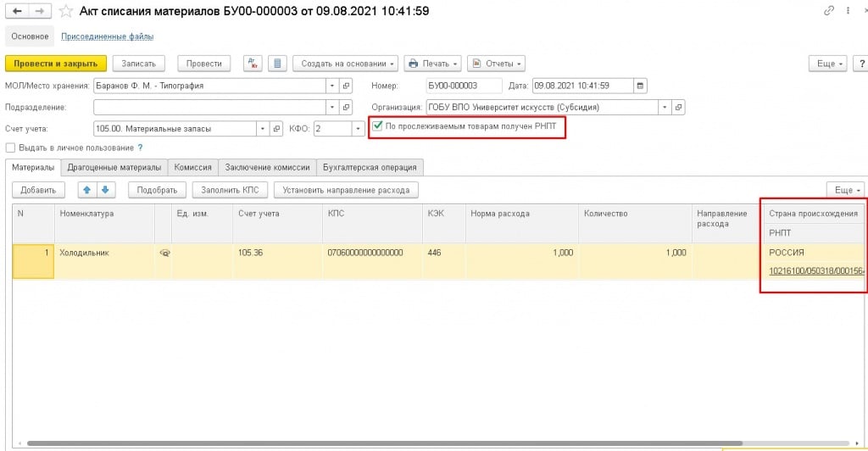Expand the МОЛ/Место хранения dropdown

pyautogui.click(x=331, y=86)
